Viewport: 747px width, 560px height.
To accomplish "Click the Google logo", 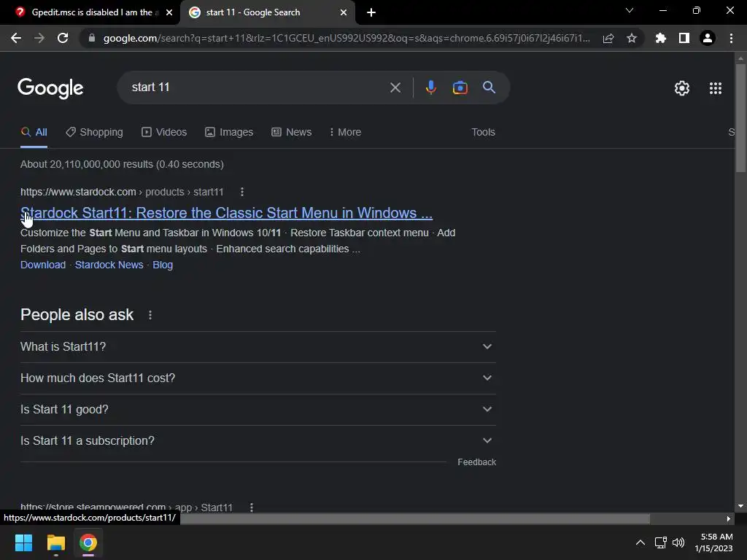I will pos(50,88).
